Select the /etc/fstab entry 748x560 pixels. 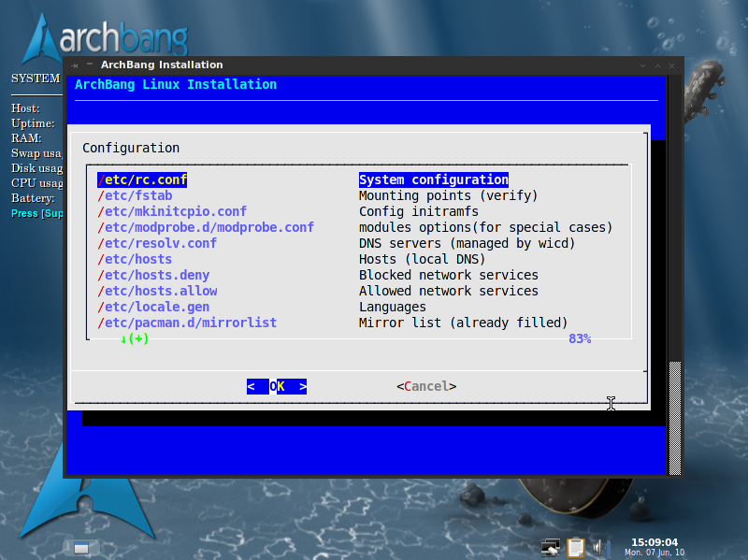point(135,195)
